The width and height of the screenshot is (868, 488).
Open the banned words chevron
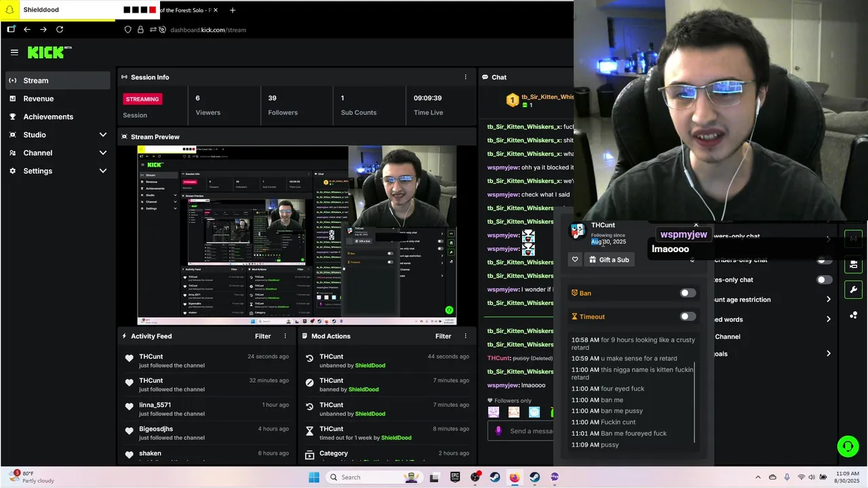click(x=828, y=319)
